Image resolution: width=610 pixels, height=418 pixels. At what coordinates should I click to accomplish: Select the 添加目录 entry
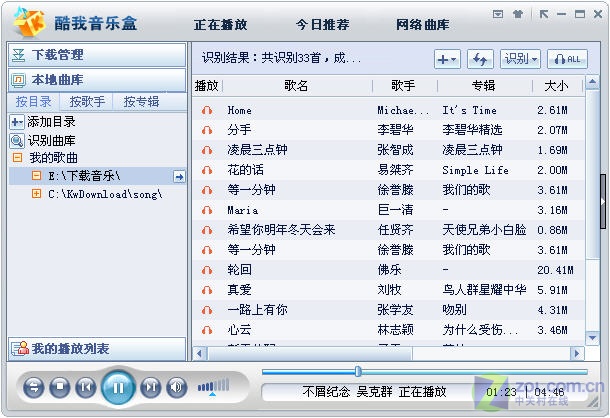(x=51, y=122)
